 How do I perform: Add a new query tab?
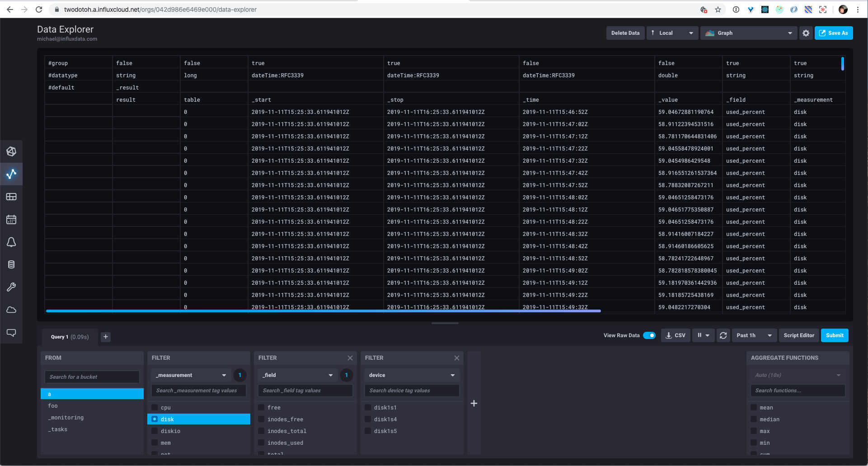tap(106, 337)
